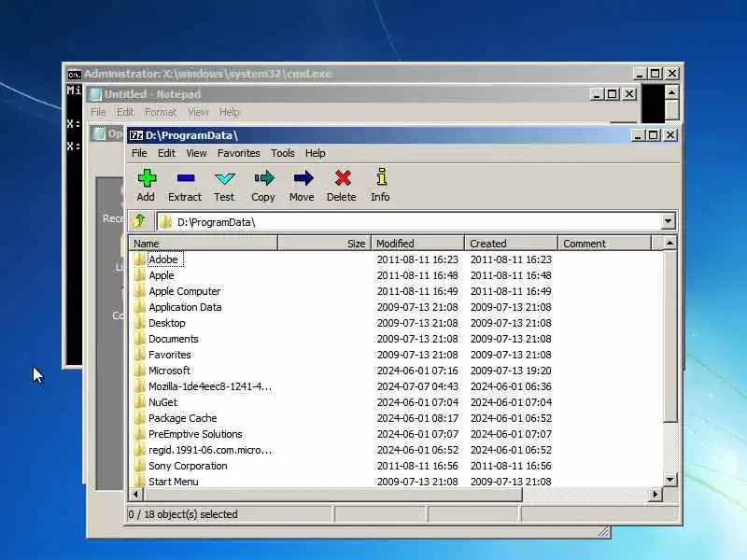Image resolution: width=747 pixels, height=560 pixels.
Task: Select the Start Menu folder
Action: (x=174, y=482)
